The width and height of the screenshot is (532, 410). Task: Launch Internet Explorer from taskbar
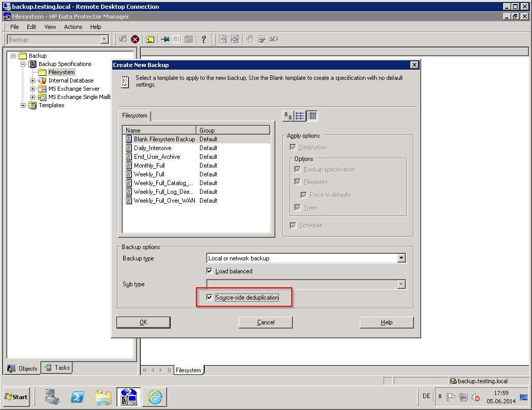(x=155, y=397)
